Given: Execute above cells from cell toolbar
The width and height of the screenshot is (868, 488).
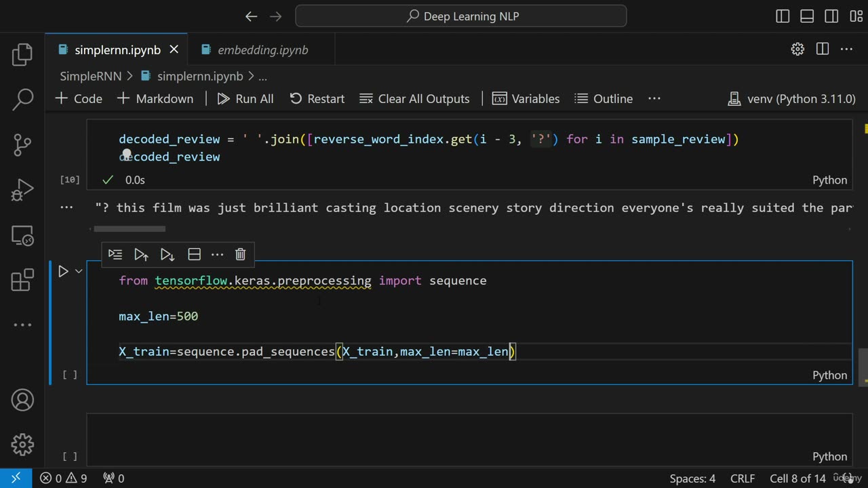Looking at the screenshot, I should [141, 254].
